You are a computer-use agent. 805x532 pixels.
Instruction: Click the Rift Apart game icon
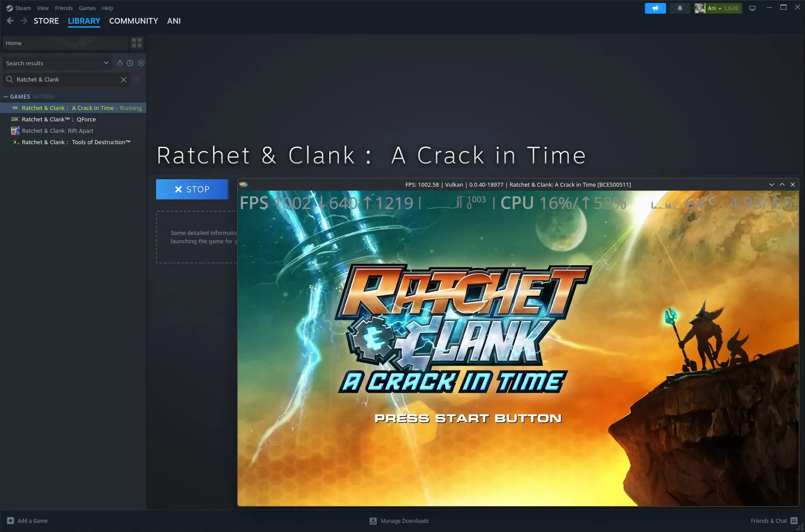(x=15, y=131)
